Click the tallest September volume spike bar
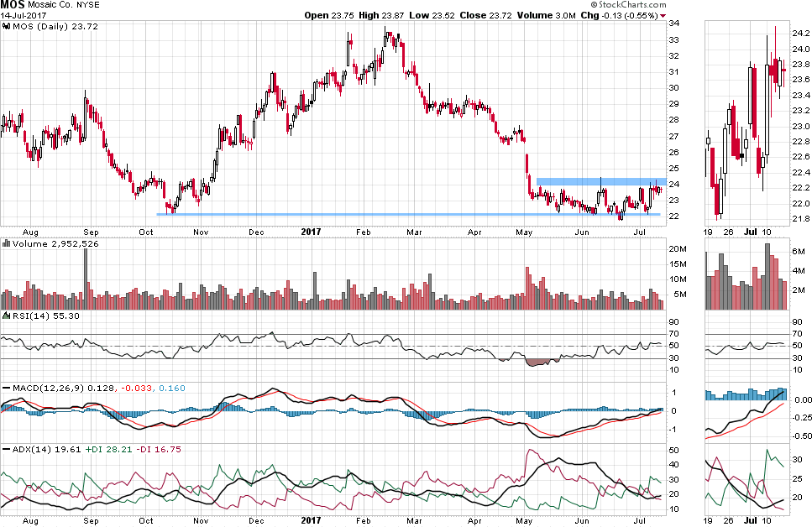 (86, 279)
